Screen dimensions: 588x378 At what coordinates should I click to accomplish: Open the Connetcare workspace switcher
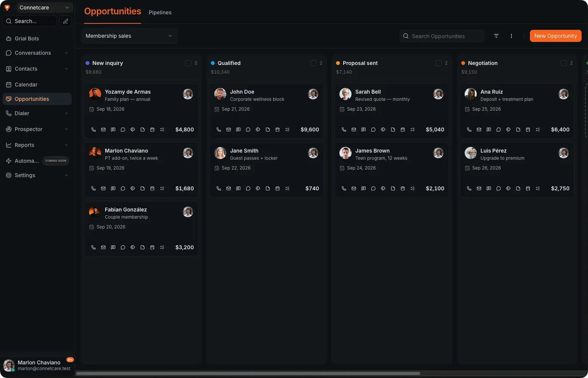45,8
